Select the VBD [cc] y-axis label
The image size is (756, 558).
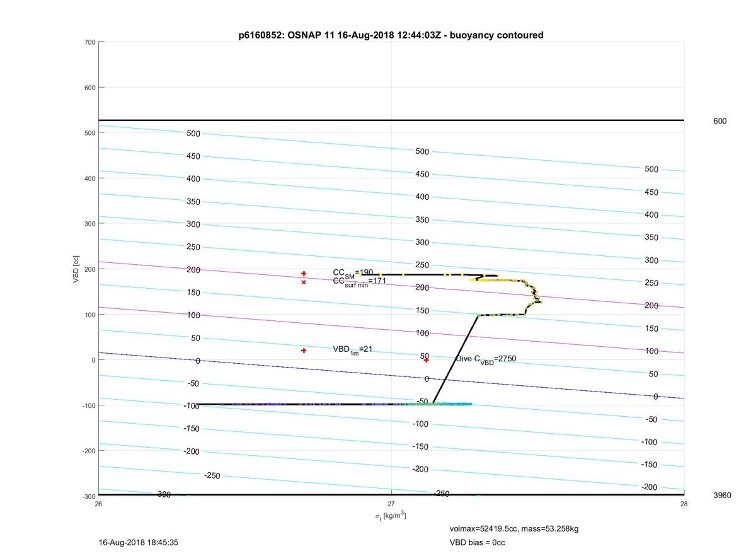pos(76,269)
